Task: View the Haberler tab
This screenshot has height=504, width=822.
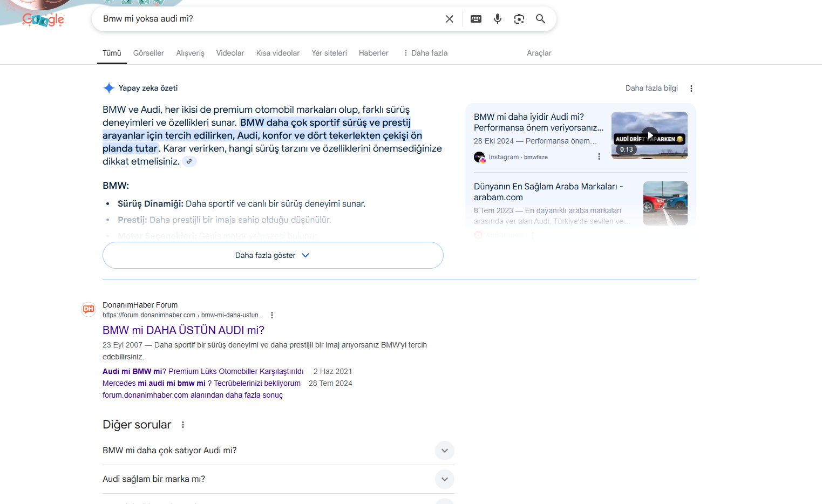Action: tap(373, 53)
